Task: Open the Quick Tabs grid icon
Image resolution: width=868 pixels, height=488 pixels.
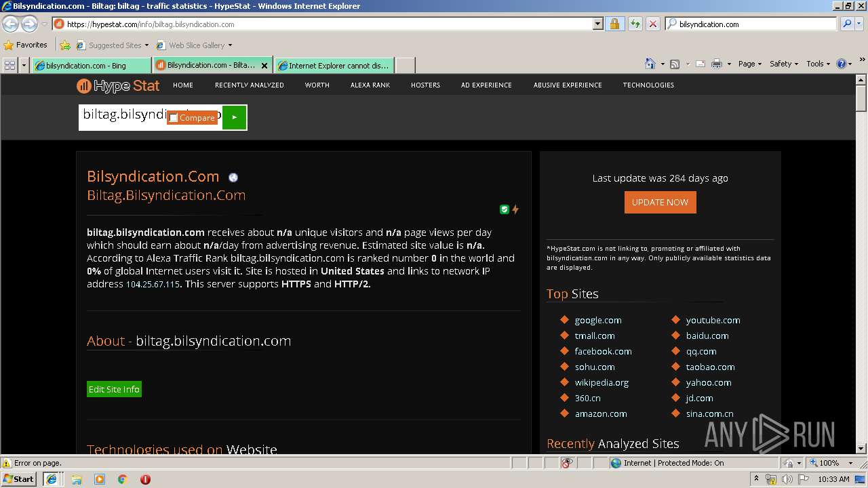Action: (9, 65)
